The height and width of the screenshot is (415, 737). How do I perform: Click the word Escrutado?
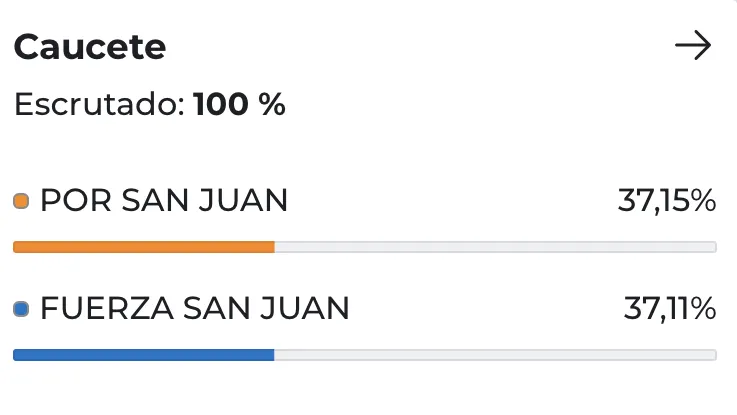coord(99,105)
